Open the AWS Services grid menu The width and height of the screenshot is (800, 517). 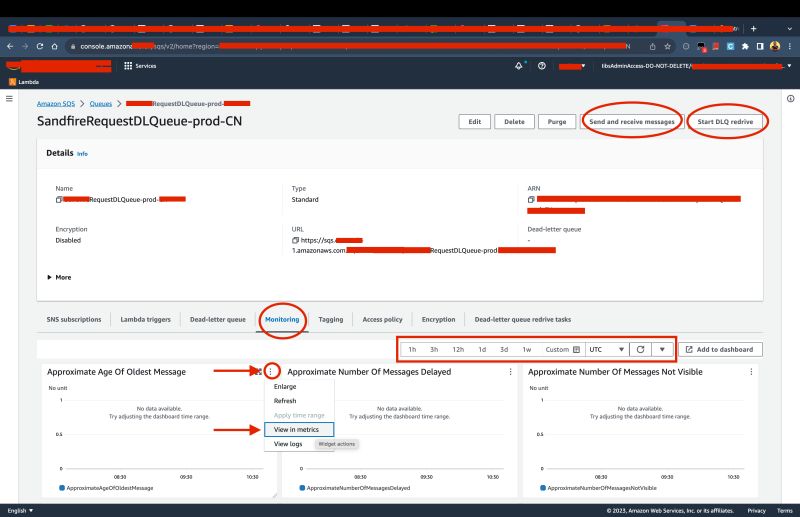pos(140,66)
